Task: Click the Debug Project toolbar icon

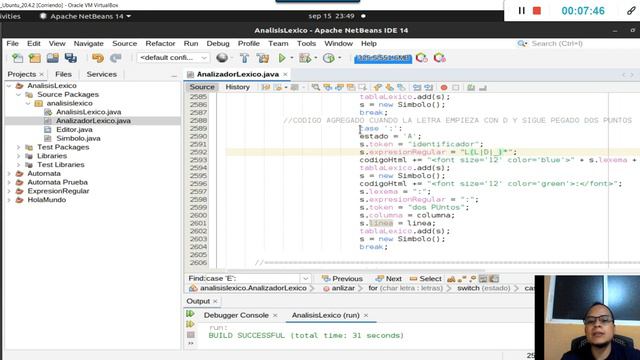Action: click(x=305, y=58)
